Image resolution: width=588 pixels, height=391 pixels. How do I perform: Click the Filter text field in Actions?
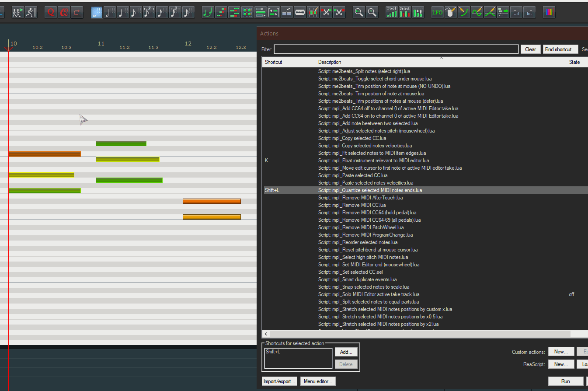coord(396,49)
